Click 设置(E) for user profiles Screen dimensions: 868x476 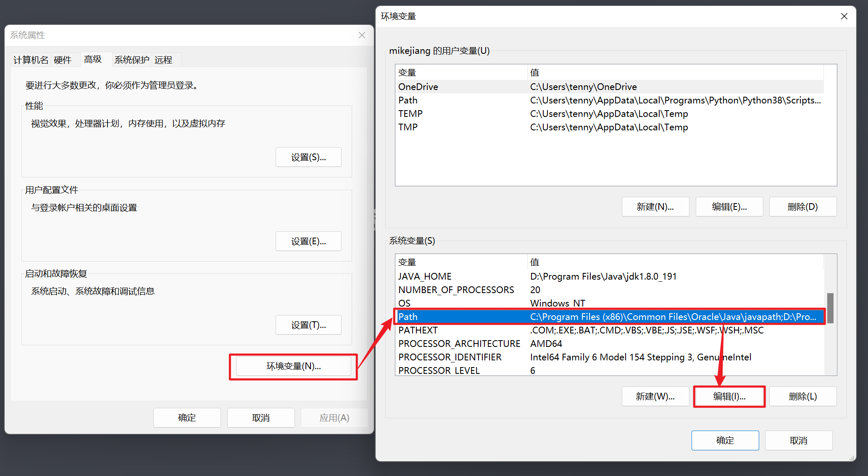coord(308,241)
